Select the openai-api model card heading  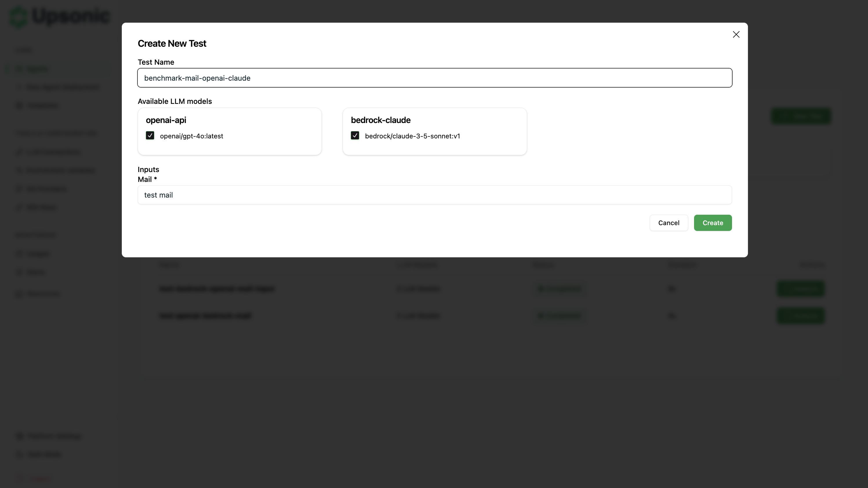(166, 120)
